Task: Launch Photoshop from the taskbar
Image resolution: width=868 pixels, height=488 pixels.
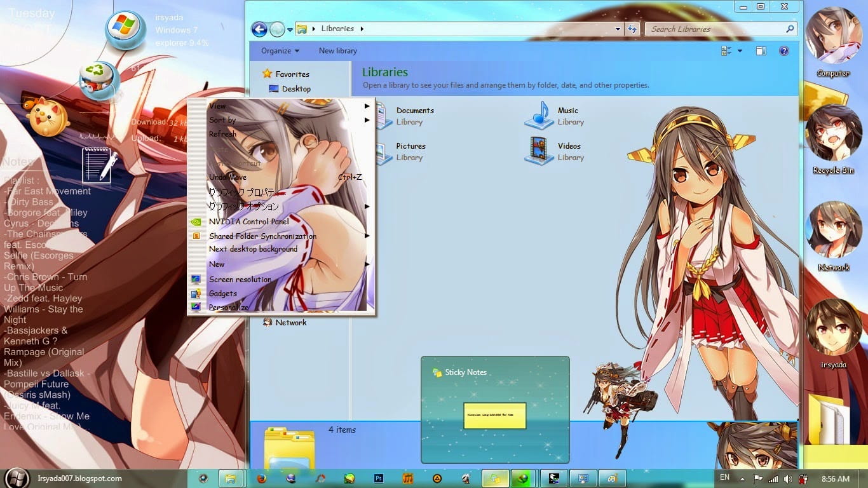Action: coord(378,478)
